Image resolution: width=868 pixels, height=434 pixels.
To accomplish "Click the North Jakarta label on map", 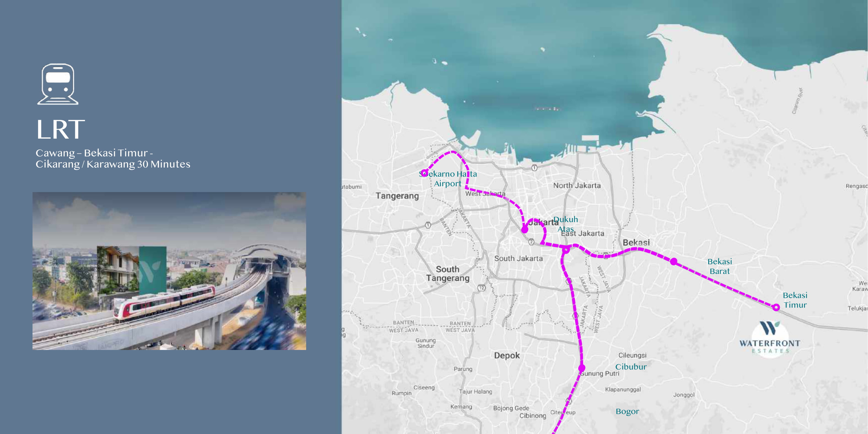I will pyautogui.click(x=577, y=185).
